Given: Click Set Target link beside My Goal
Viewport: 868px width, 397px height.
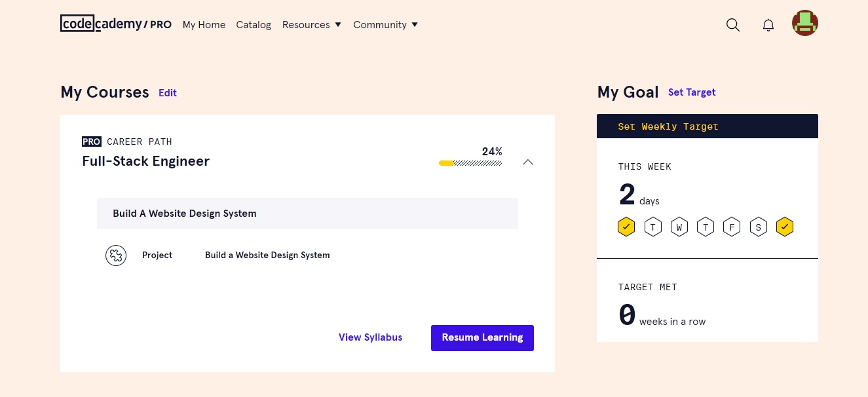Looking at the screenshot, I should pyautogui.click(x=692, y=92).
